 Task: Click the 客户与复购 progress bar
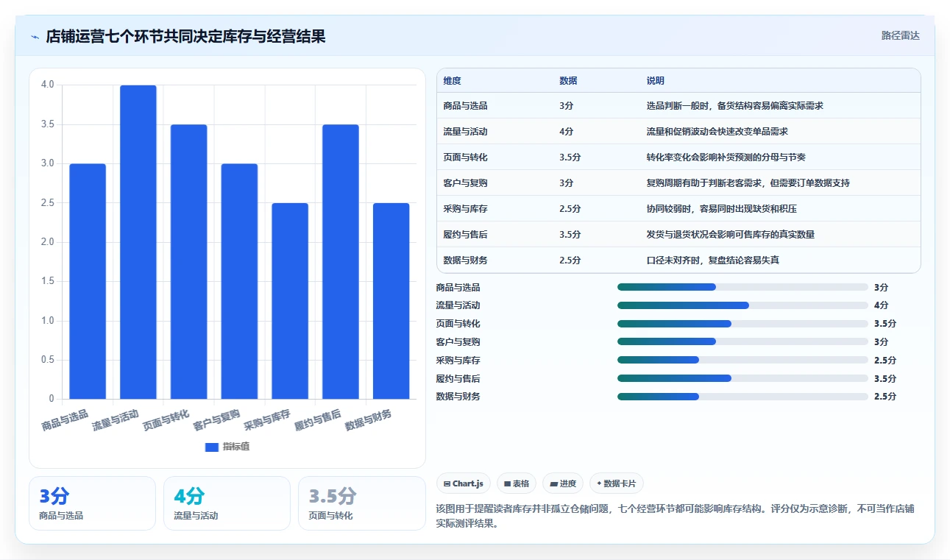[x=743, y=341]
